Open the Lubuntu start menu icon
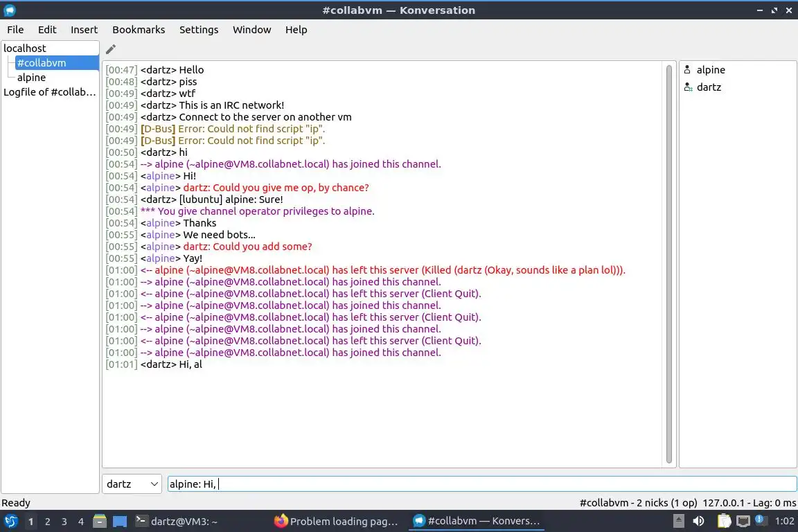The image size is (798, 532). pos(10,522)
